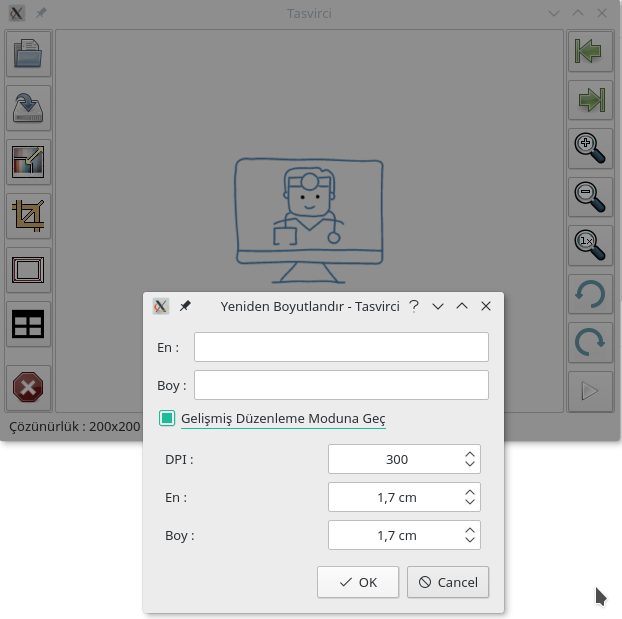Image resolution: width=622 pixels, height=619 pixels.
Task: Increase DPI value with up arrow
Action: (x=470, y=454)
